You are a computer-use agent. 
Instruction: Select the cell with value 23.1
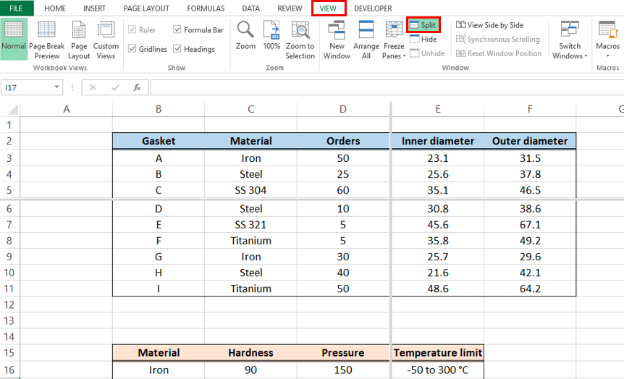438,158
